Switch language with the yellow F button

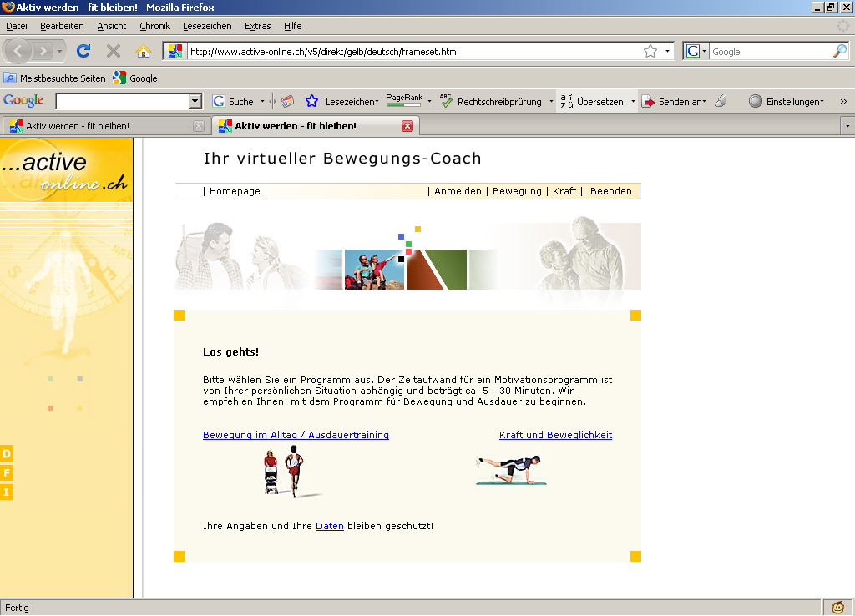click(x=7, y=473)
